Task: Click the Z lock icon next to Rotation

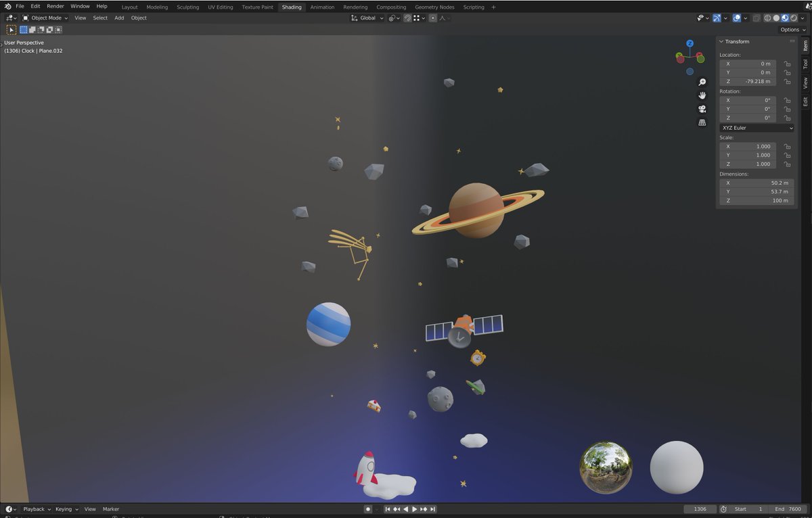Action: click(x=787, y=118)
